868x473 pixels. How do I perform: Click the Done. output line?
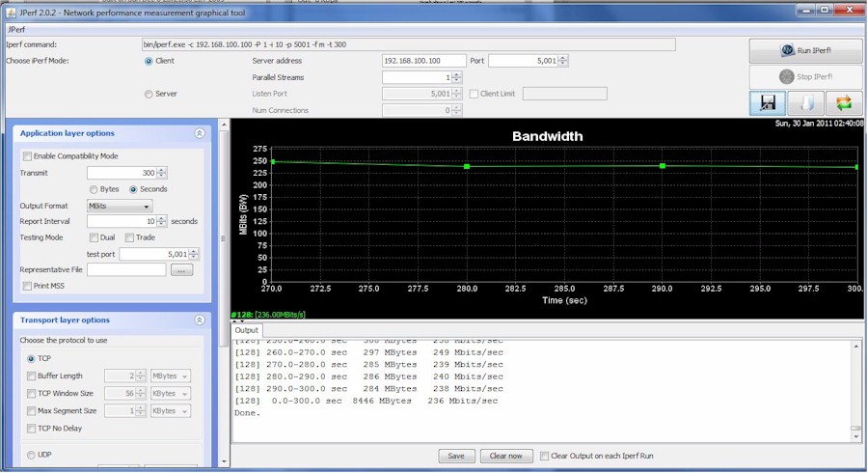pyautogui.click(x=247, y=413)
